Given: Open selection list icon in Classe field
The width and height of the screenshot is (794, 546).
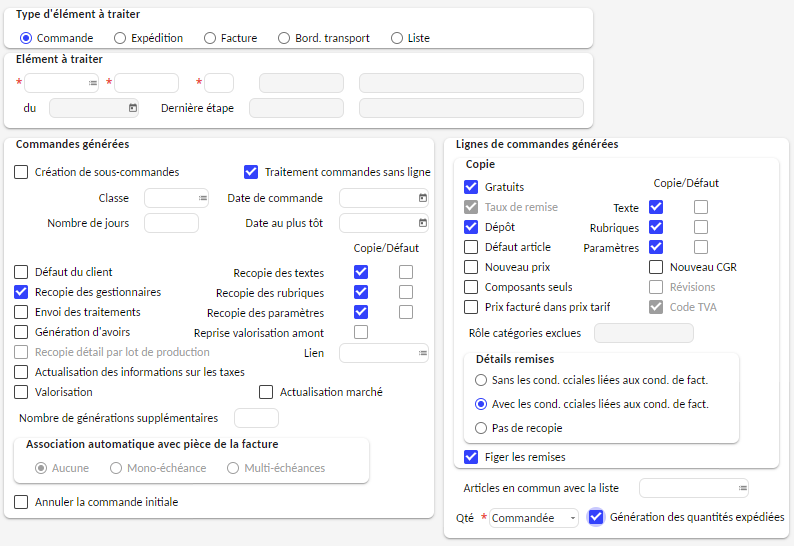Looking at the screenshot, I should click(x=203, y=198).
